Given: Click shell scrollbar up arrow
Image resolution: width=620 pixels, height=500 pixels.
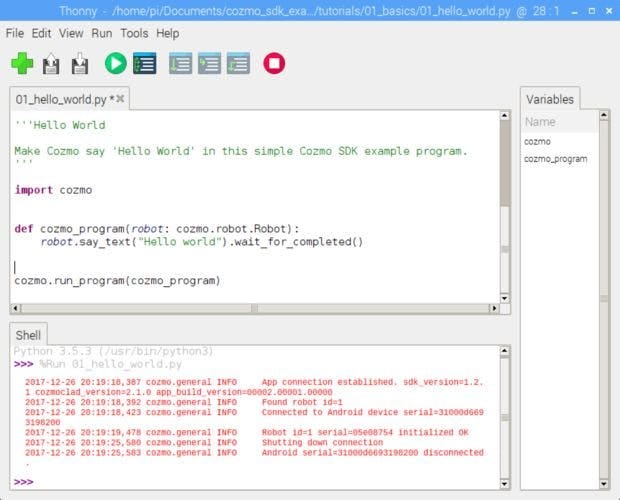Looking at the screenshot, I should click(505, 351).
